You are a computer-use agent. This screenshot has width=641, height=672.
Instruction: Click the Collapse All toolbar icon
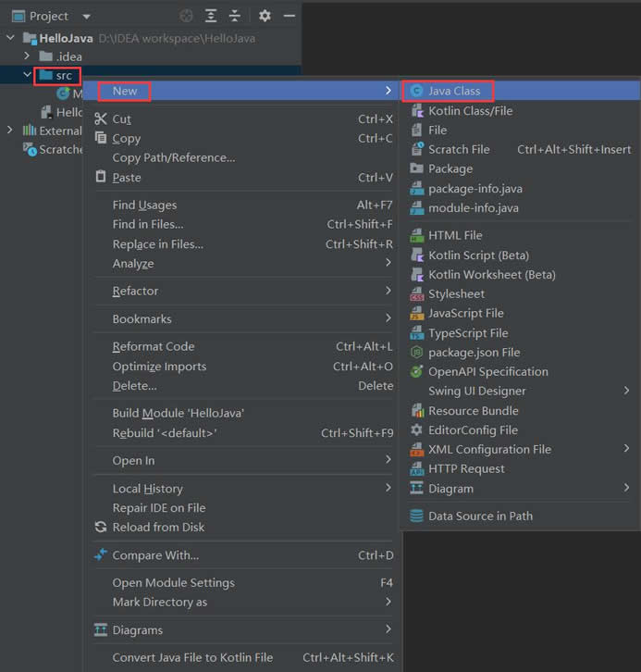[x=235, y=16]
